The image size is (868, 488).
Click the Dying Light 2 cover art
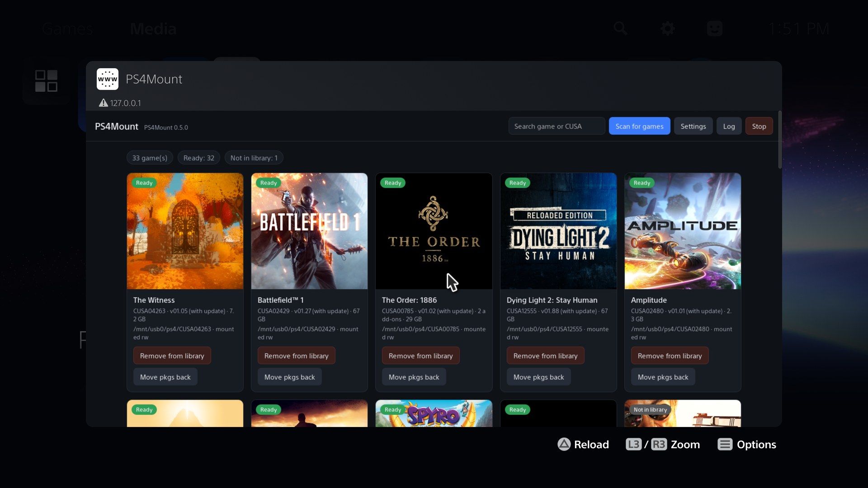pos(558,231)
